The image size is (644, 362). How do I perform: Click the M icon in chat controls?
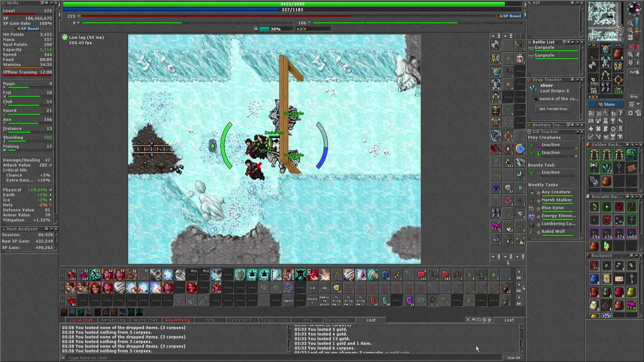474,320
